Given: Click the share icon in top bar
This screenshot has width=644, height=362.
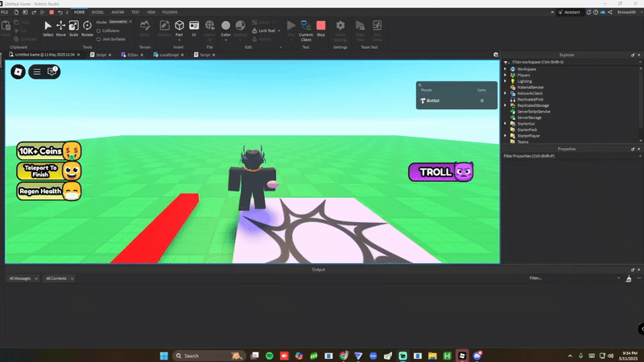Looking at the screenshot, I should [610, 12].
